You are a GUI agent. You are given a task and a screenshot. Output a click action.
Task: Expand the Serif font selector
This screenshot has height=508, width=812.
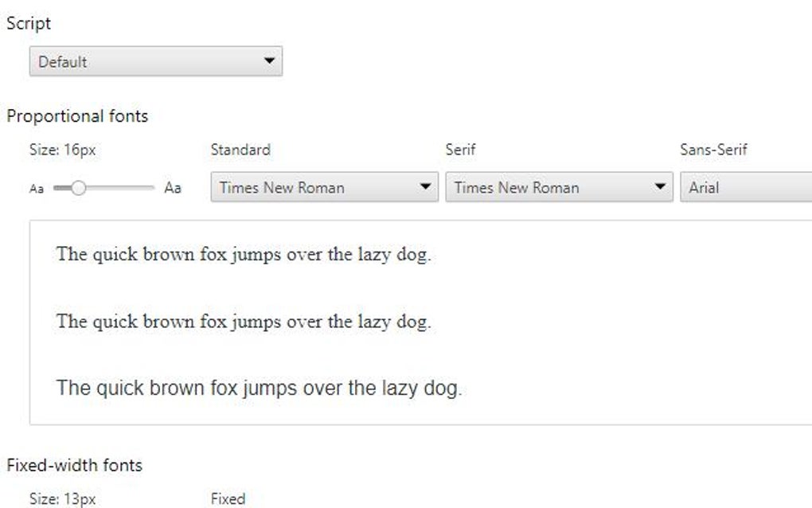tap(557, 188)
